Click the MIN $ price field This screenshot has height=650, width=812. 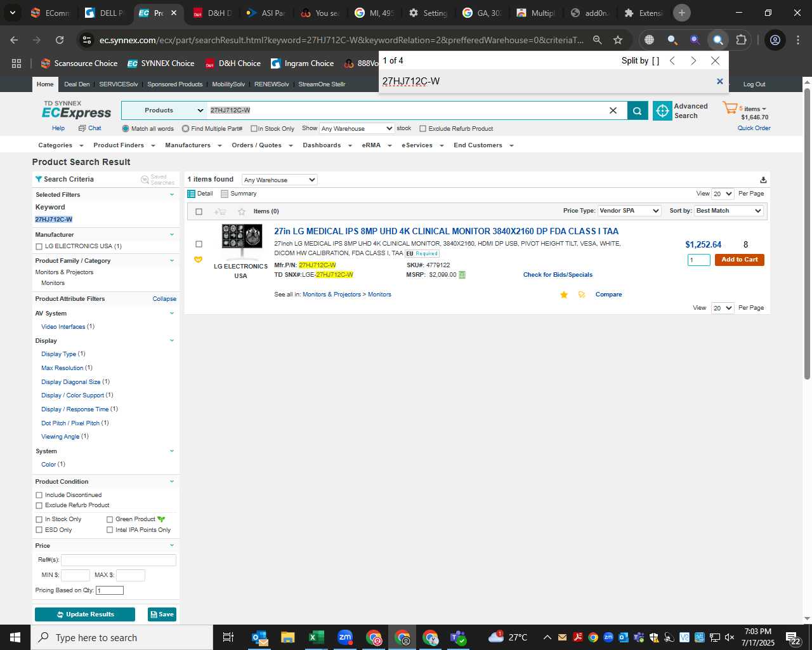point(75,575)
